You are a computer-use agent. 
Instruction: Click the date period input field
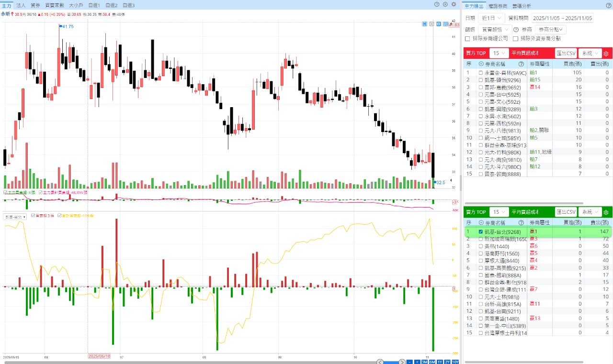pos(562,18)
